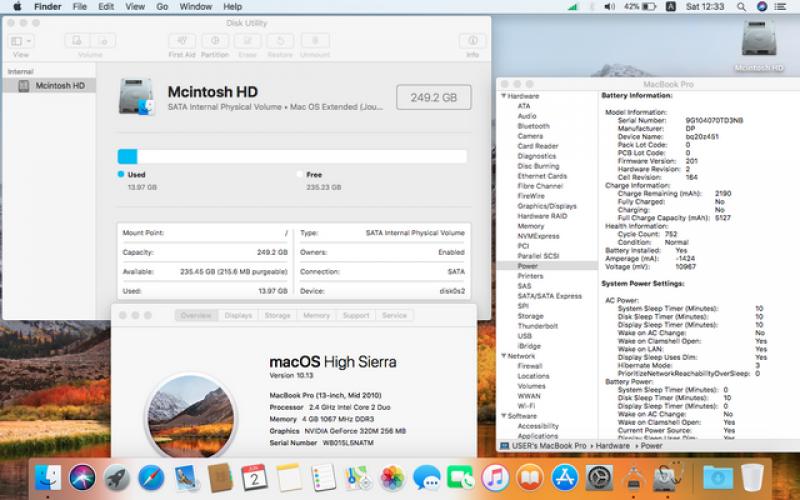Click USER's MacBook Pro in the path bar
The height and width of the screenshot is (500, 800).
tap(543, 446)
